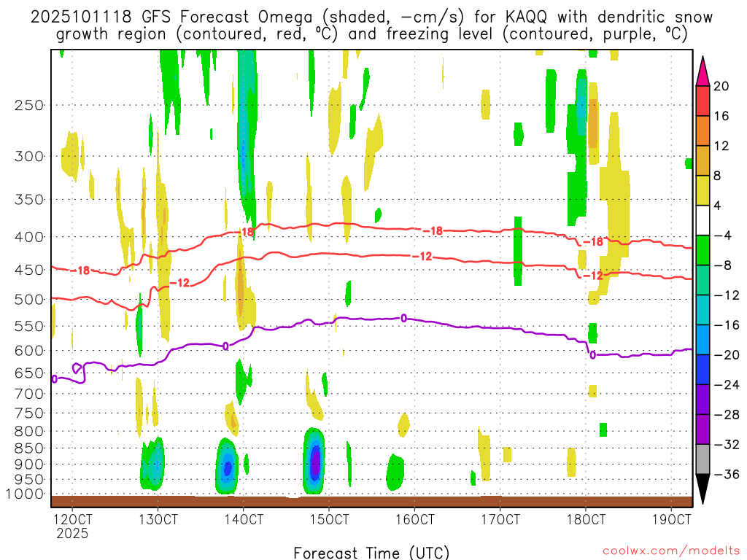Click the purple 0 freezing-level label near 160CT
Viewport: 747px width, 560px height.
click(403, 318)
